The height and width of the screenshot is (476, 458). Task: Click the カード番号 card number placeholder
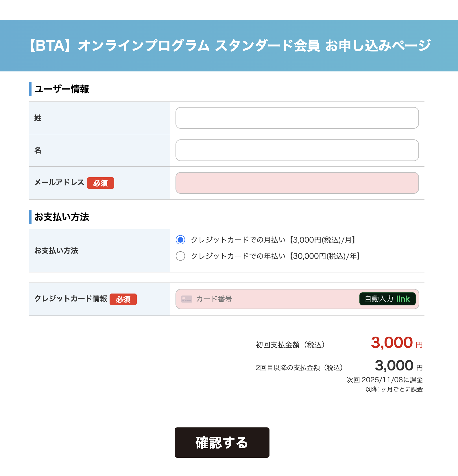[214, 299]
